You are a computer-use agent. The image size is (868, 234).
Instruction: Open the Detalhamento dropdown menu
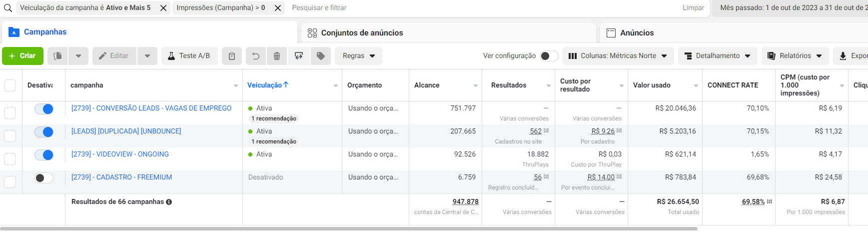point(718,56)
